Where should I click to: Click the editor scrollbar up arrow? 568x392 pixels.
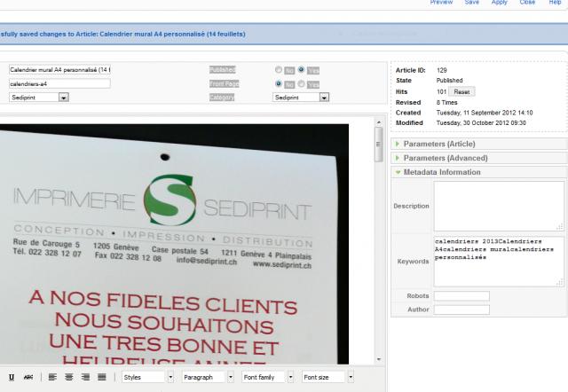click(379, 122)
